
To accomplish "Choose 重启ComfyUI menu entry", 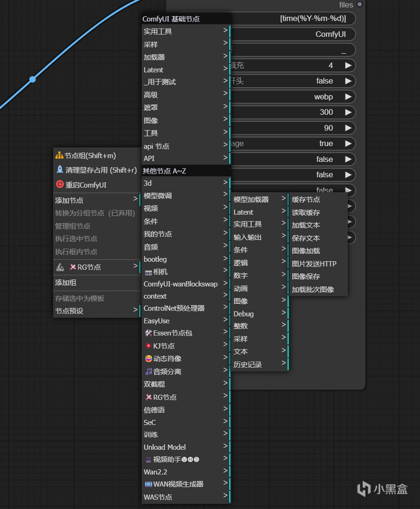I will (96, 185).
